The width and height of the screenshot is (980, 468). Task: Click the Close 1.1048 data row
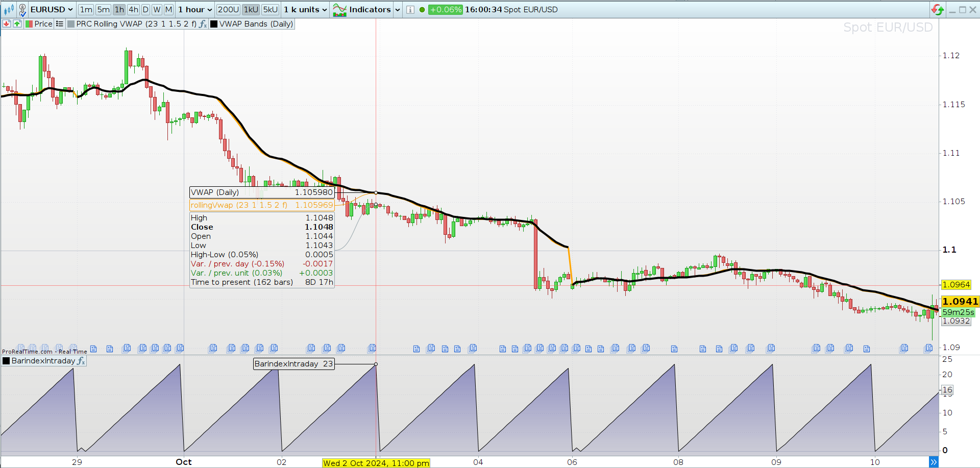point(262,227)
